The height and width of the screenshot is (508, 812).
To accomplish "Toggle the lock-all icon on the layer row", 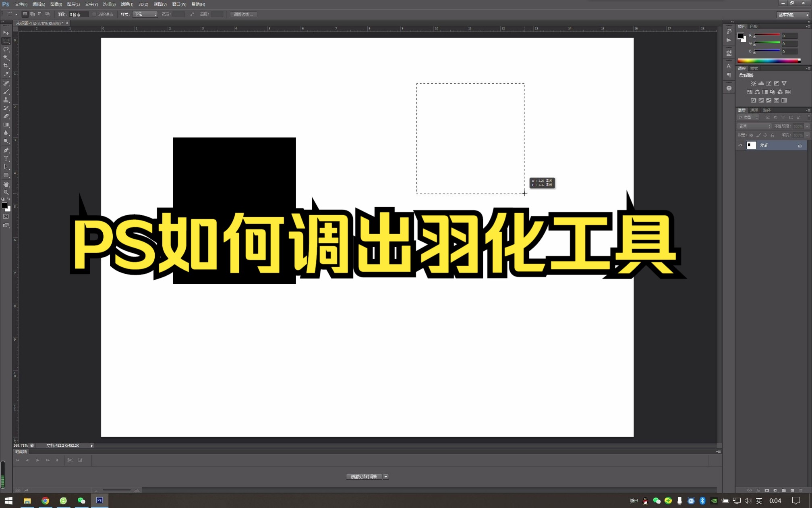I will (800, 145).
